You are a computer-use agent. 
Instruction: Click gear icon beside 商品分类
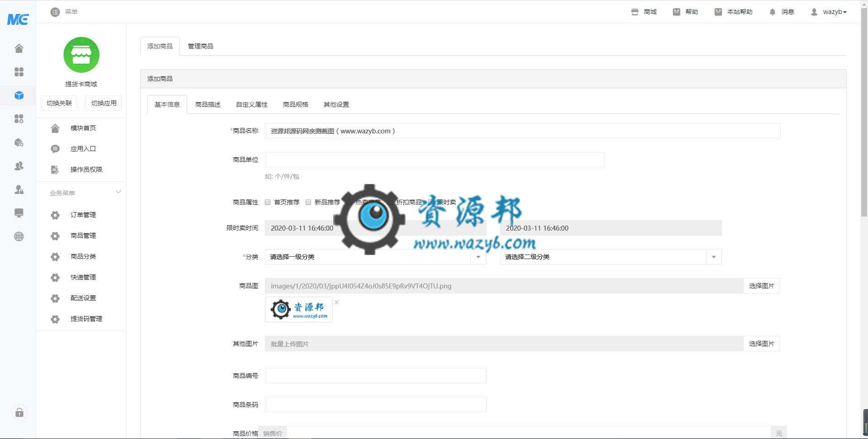(55, 257)
